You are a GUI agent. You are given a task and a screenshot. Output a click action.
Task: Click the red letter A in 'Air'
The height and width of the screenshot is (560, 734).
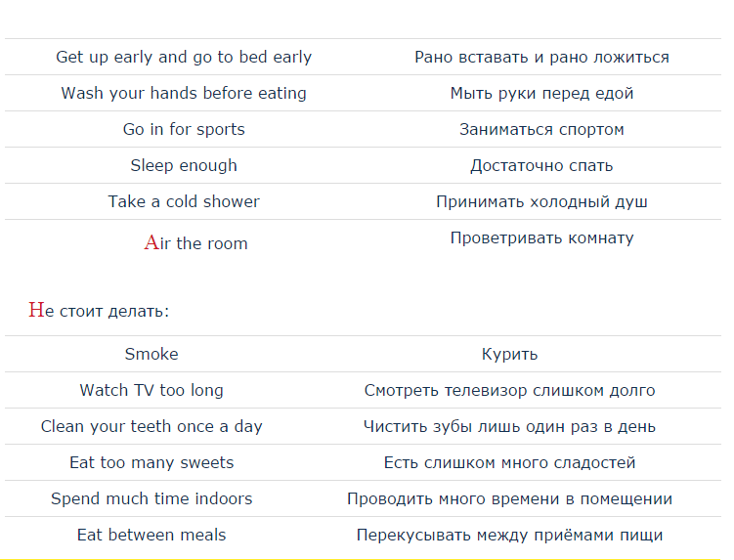pyautogui.click(x=151, y=243)
